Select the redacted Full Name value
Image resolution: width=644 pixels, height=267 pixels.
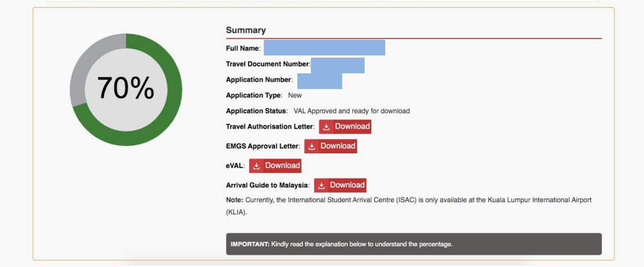tap(324, 48)
